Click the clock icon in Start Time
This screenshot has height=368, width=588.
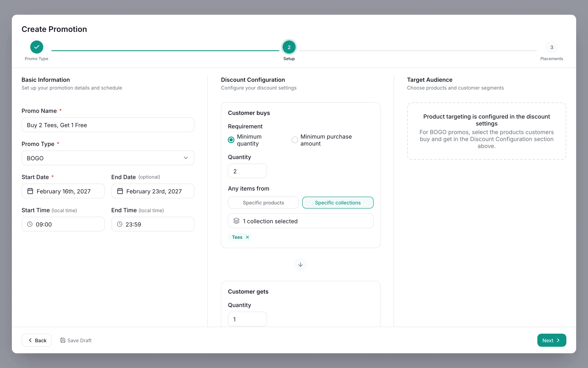point(30,224)
